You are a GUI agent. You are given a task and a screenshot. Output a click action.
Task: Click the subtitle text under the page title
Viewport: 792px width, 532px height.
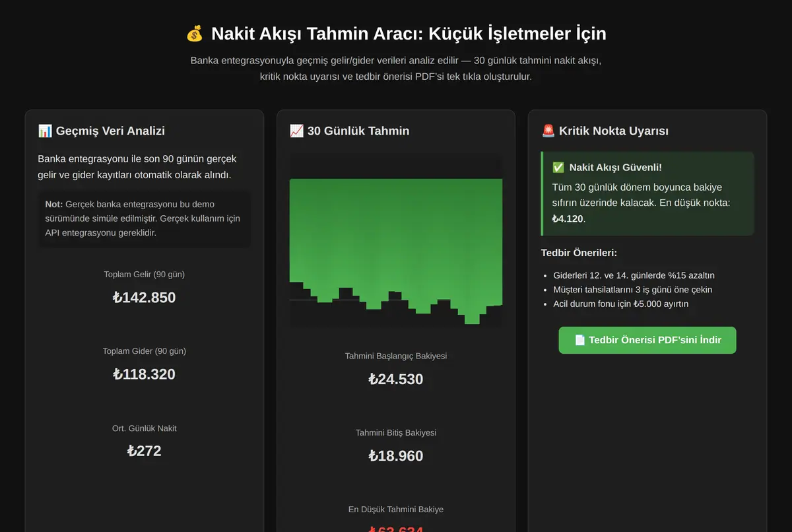click(396, 69)
